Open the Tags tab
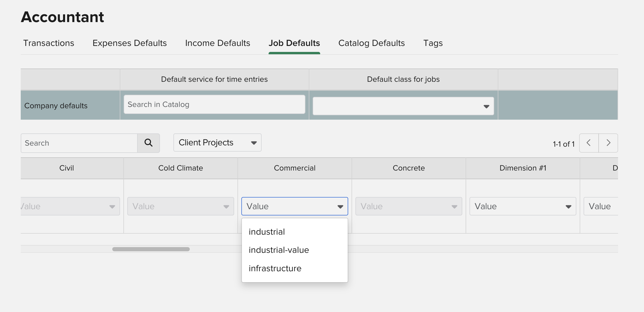Screen dimensions: 644x312 433,43
